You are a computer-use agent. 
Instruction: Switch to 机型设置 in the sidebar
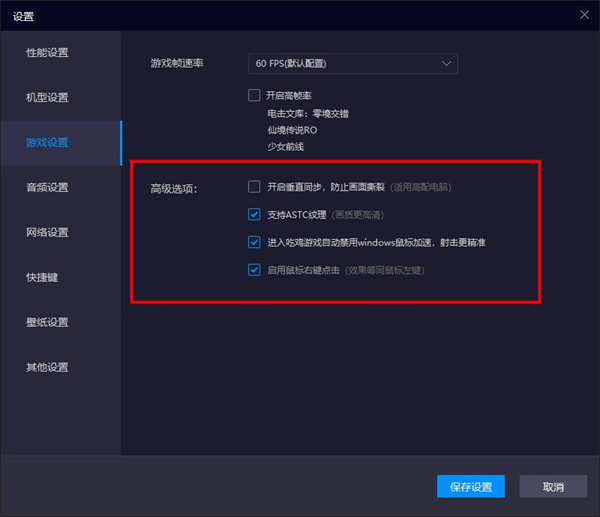48,97
